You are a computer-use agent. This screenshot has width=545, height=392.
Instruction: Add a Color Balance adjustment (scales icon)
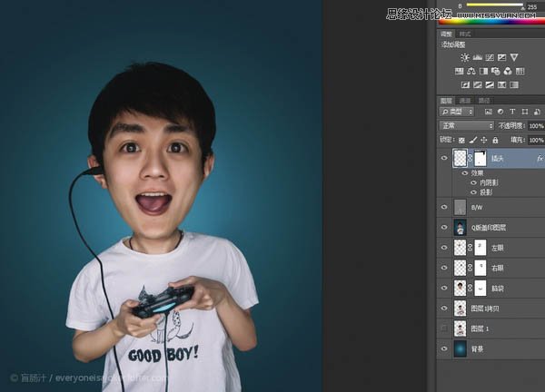pyautogui.click(x=471, y=71)
